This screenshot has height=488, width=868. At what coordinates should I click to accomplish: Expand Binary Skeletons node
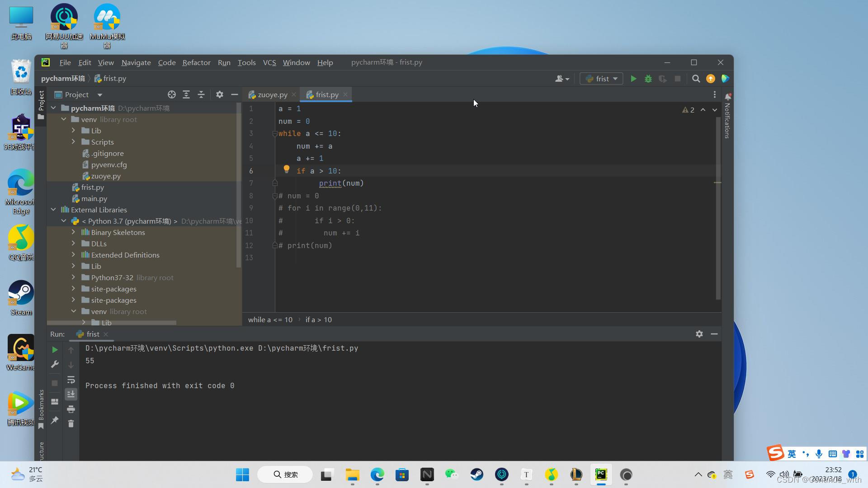tap(73, 232)
